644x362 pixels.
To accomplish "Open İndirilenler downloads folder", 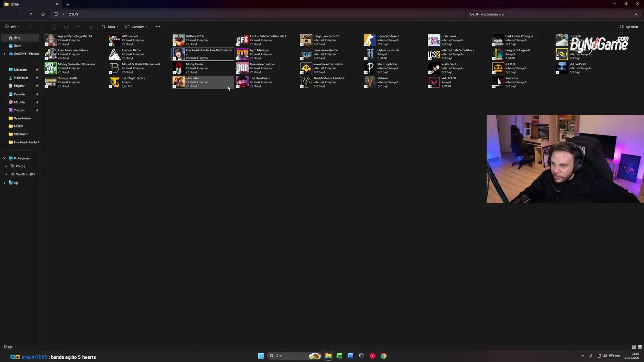I will tap(20, 78).
